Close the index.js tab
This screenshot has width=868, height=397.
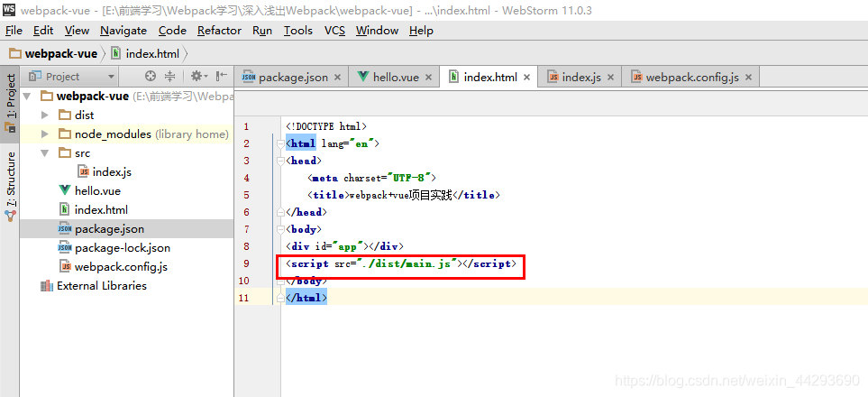click(610, 78)
